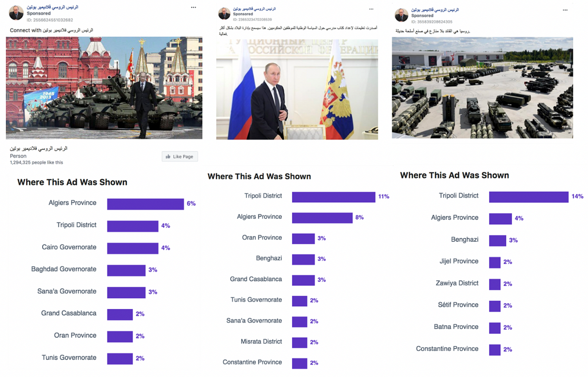Image resolution: width=588 pixels, height=377 pixels.
Task: Click the first ad's profile avatar
Action: [16, 13]
